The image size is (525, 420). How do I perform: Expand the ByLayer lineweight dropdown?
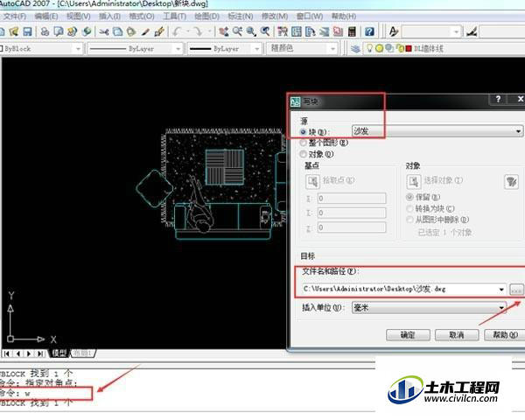pyautogui.click(x=256, y=49)
